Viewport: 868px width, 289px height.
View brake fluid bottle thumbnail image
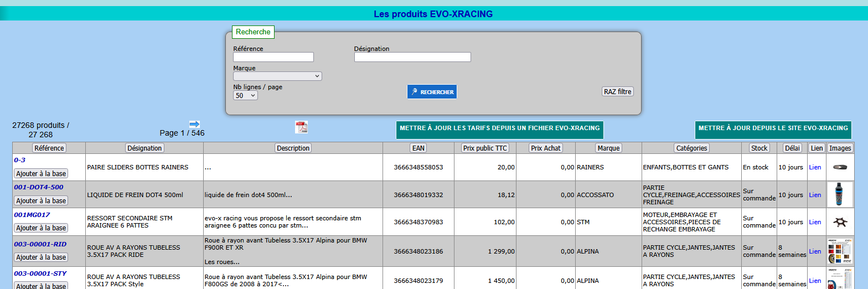point(840,194)
